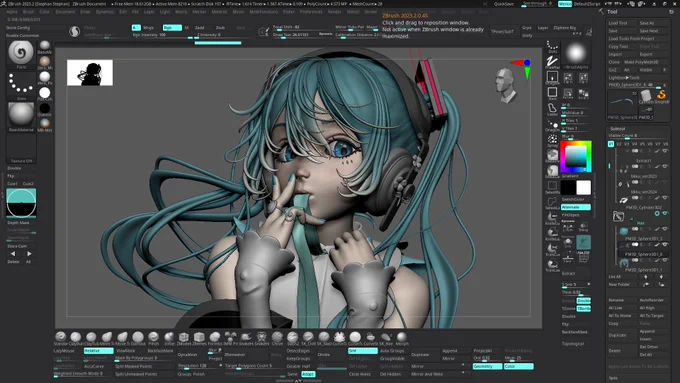Click Make PolyMesh3D button
The height and width of the screenshot is (383, 680).
coord(641,62)
